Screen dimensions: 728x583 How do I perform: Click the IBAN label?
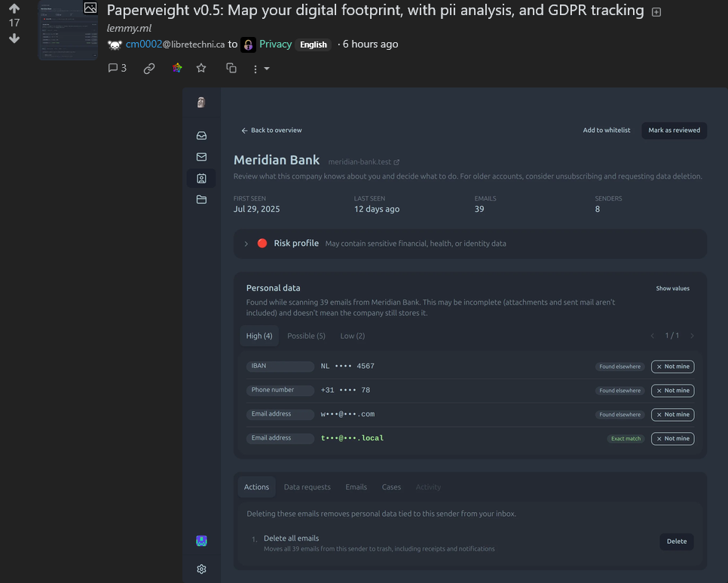tap(280, 366)
